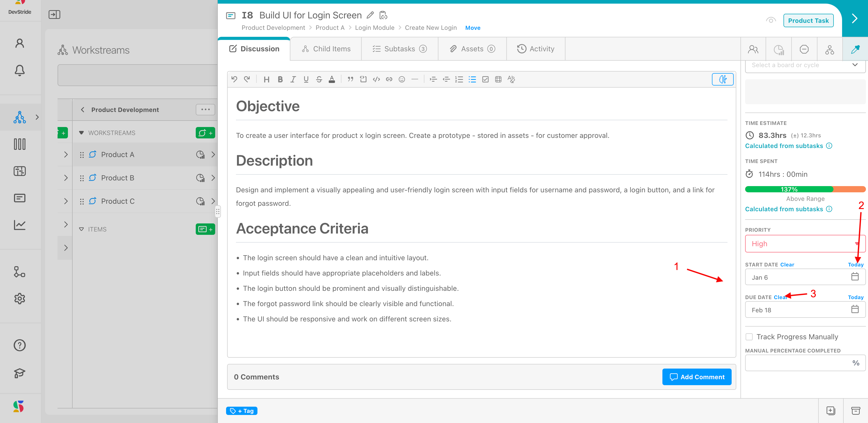The image size is (868, 423).
Task: Collapse the WORKSTREAMS section triangle
Action: coord(81,133)
